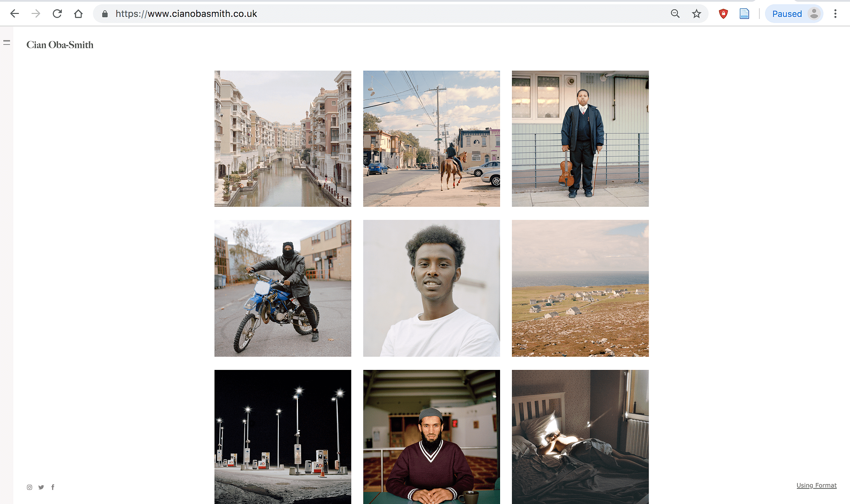Open the horse rider street photo
Screen dimensions: 850x504
(432, 139)
